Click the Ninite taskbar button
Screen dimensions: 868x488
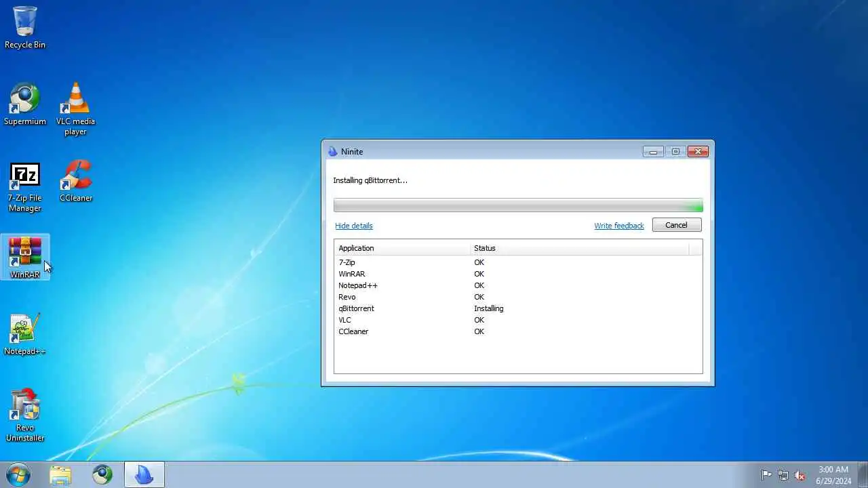(144, 475)
